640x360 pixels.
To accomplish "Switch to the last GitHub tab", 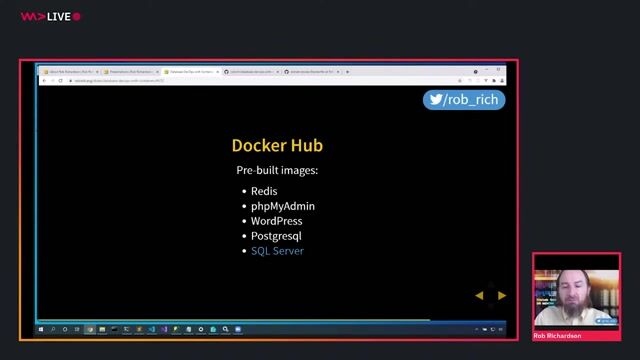I will click(312, 72).
